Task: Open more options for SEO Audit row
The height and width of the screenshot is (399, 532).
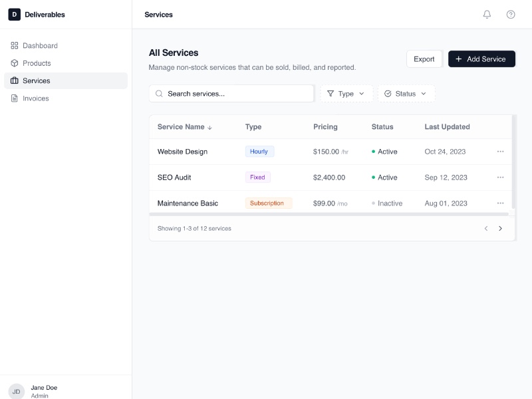Action: [x=500, y=178]
